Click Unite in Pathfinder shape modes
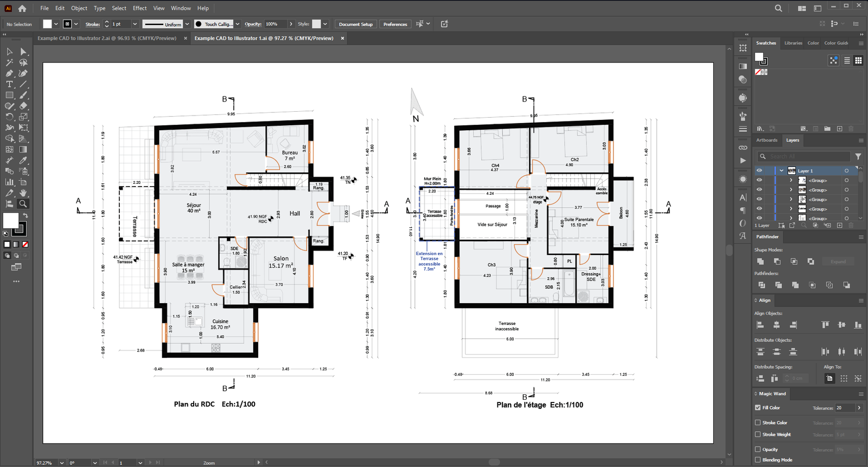The width and height of the screenshot is (868, 467). tap(761, 261)
